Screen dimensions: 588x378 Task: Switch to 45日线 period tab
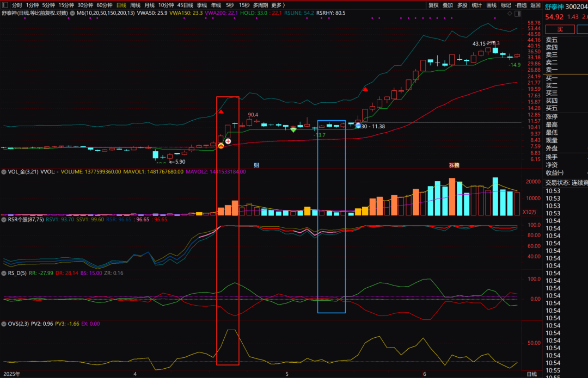point(185,5)
